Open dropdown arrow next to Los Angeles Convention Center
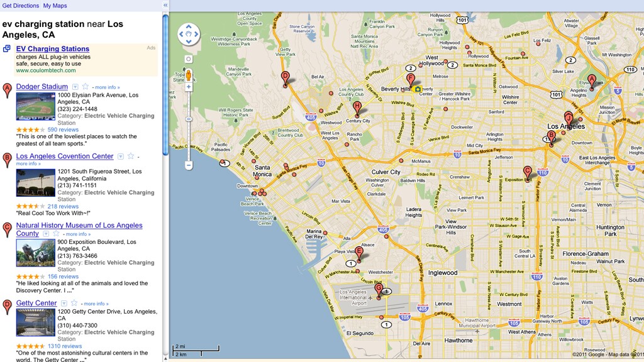The height and width of the screenshot is (362, 644). (x=120, y=156)
